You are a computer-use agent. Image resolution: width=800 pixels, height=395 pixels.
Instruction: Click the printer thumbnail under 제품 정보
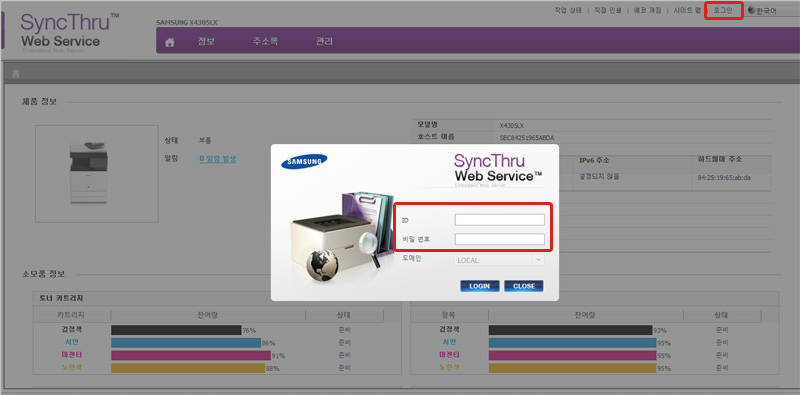click(89, 173)
